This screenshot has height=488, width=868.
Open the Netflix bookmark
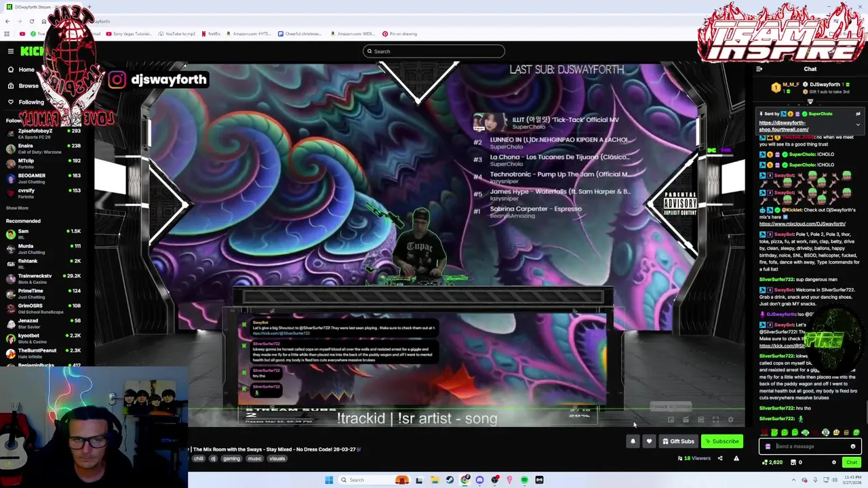pos(210,34)
